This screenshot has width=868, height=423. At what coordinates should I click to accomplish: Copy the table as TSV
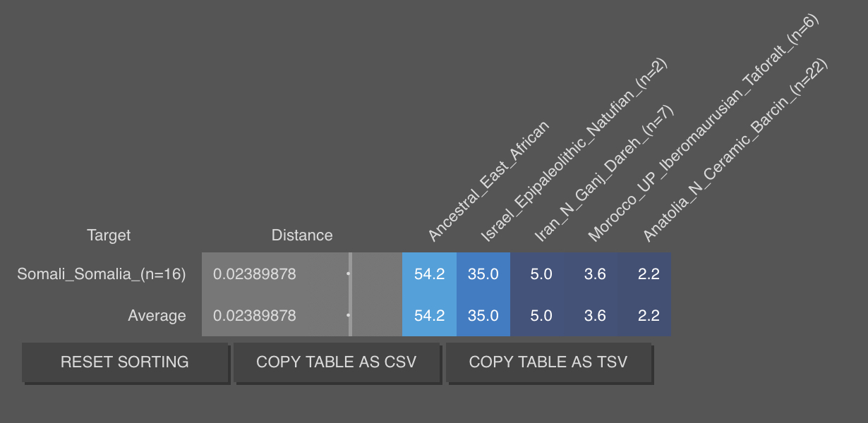point(548,362)
